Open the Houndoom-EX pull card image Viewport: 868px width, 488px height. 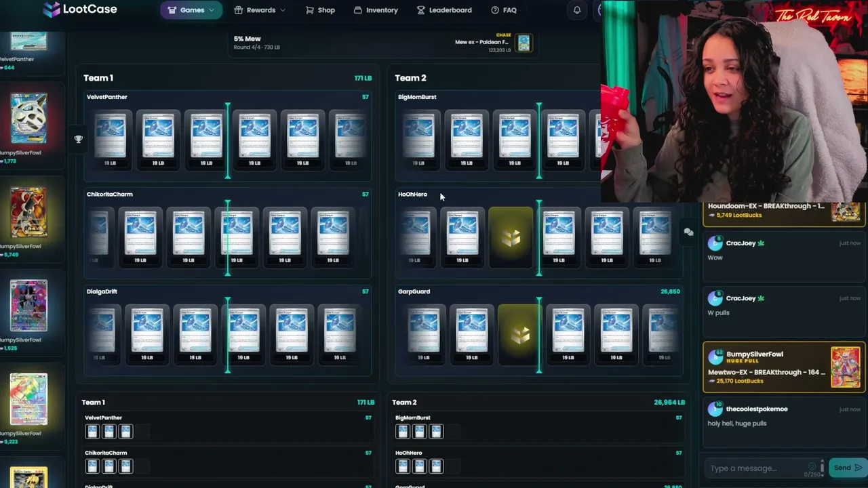846,211
